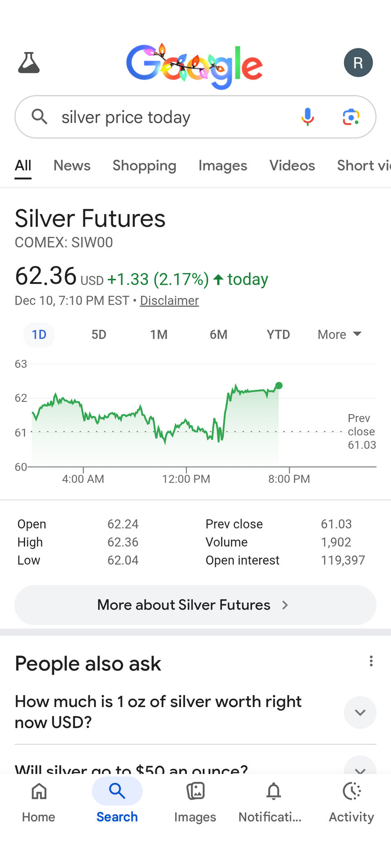
Task: Expand "How much is 1 oz of silver" question
Action: click(360, 712)
